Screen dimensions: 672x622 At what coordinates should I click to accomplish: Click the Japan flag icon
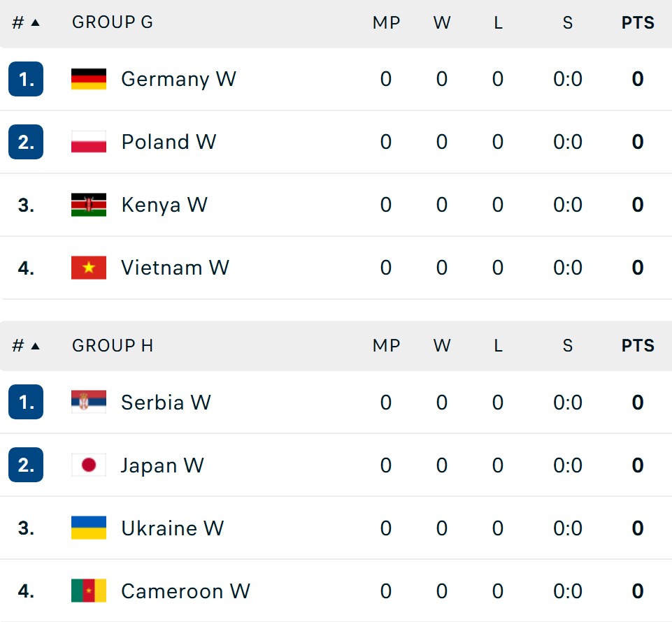89,465
